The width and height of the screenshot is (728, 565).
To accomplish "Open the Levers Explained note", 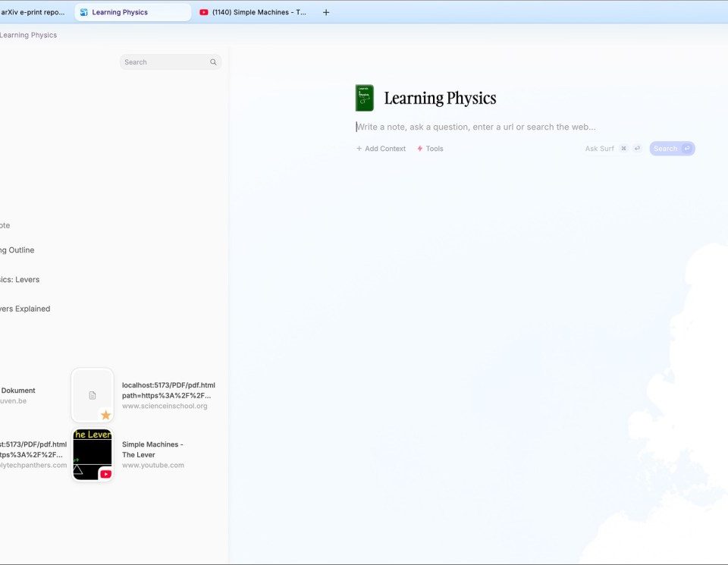I will coord(25,309).
